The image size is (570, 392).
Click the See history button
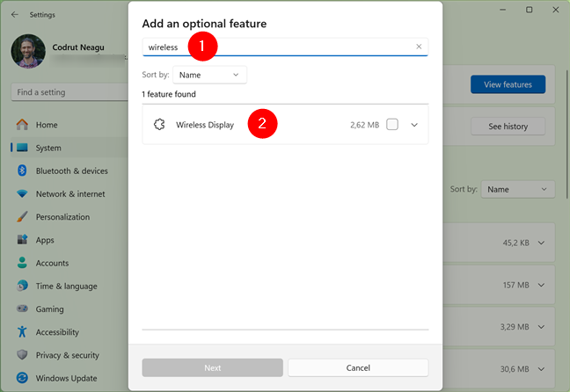coord(508,126)
